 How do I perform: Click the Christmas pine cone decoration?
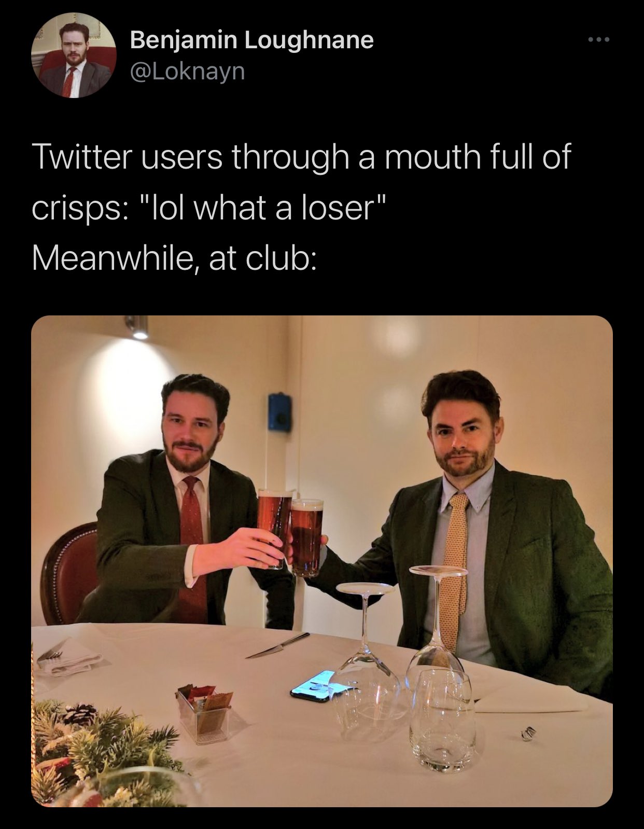(79, 714)
